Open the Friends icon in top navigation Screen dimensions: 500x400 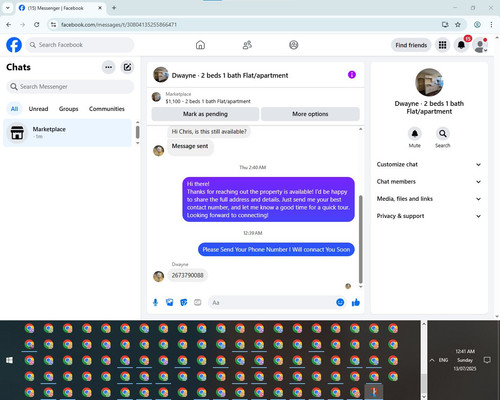(247, 45)
